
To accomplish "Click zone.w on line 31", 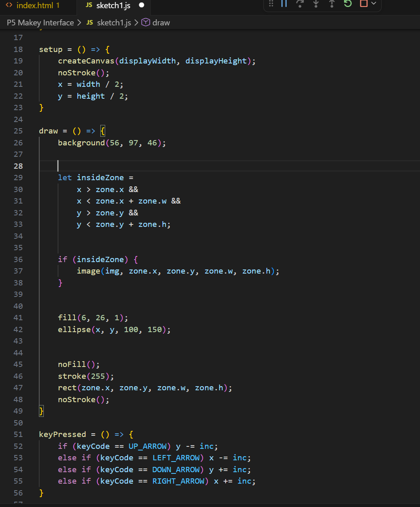I will (152, 201).
